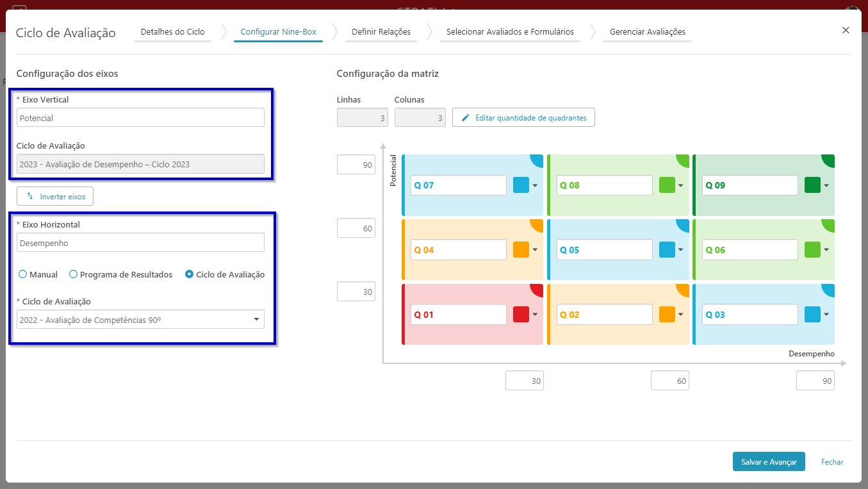Image resolution: width=868 pixels, height=489 pixels.
Task: Expand the color dropdown arrow for Q 09
Action: click(826, 185)
